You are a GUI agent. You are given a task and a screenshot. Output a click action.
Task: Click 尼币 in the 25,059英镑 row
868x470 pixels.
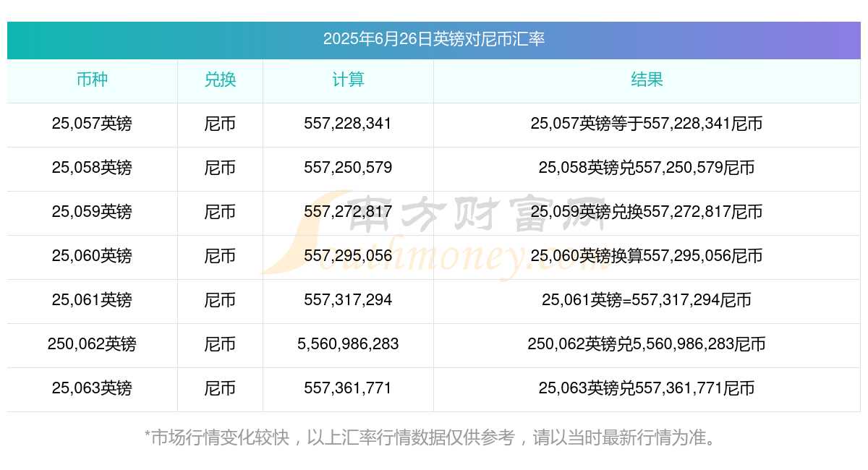pos(220,212)
